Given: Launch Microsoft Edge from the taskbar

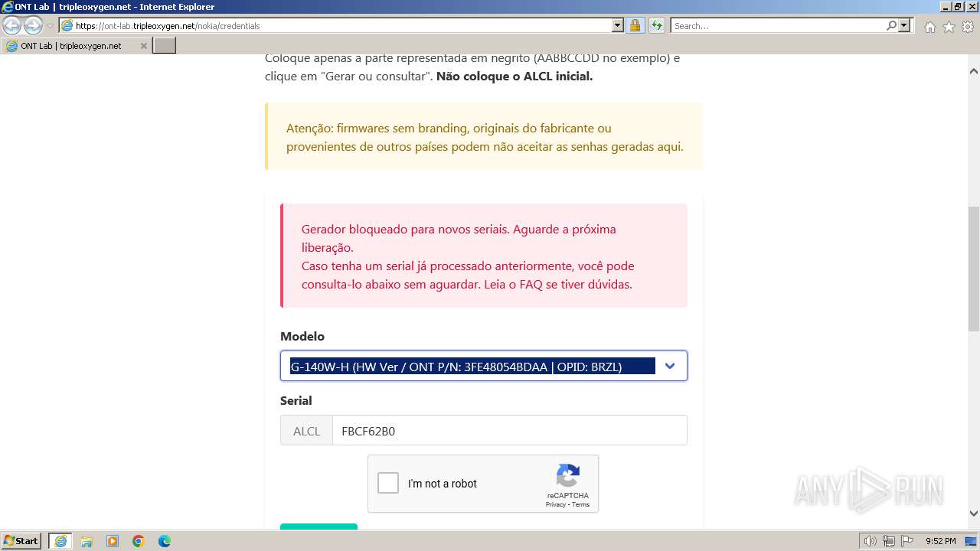Looking at the screenshot, I should coord(165,541).
